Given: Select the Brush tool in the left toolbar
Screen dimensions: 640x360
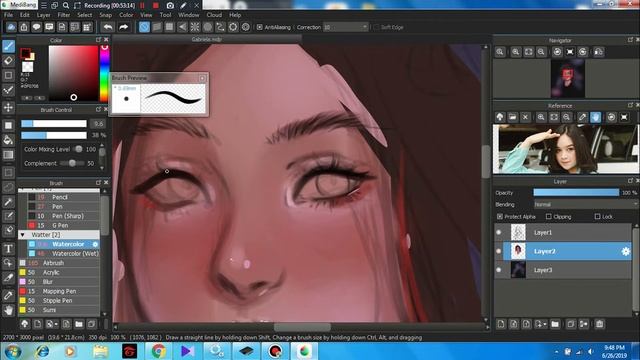Looking at the screenshot, I should click(9, 46).
